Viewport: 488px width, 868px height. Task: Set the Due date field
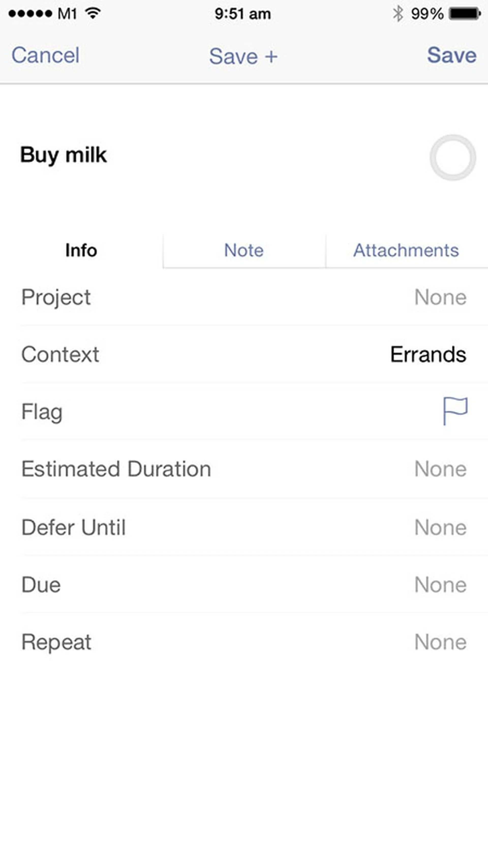[244, 585]
